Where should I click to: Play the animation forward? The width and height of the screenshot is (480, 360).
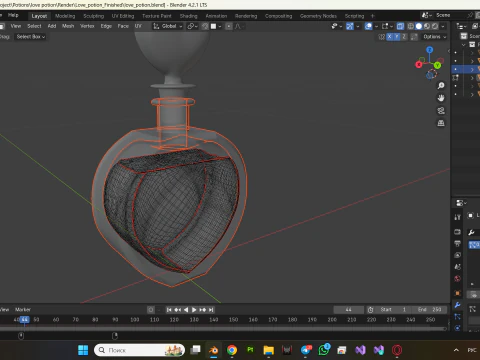[x=194, y=310]
